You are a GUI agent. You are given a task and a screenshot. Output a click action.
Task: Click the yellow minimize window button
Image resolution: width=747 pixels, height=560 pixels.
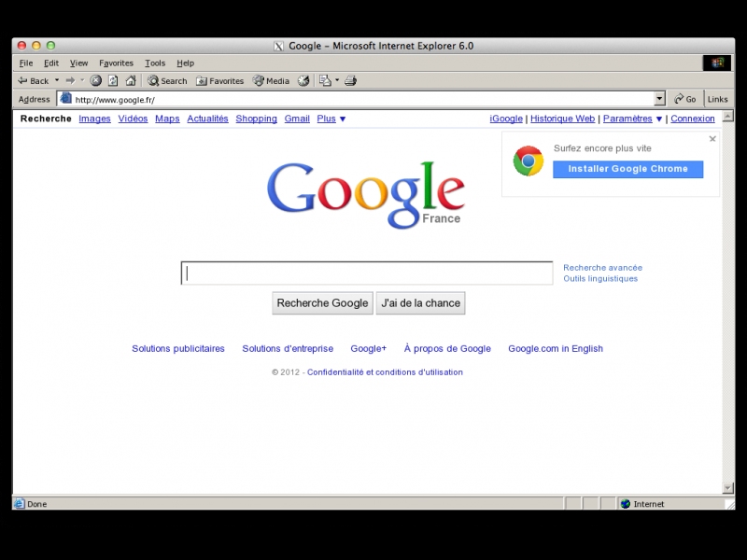coord(36,46)
